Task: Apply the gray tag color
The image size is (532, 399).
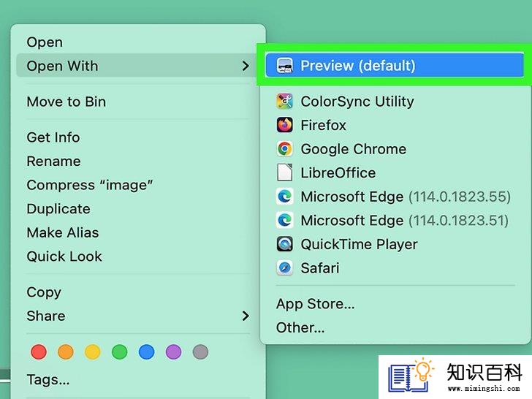Action: 200,351
